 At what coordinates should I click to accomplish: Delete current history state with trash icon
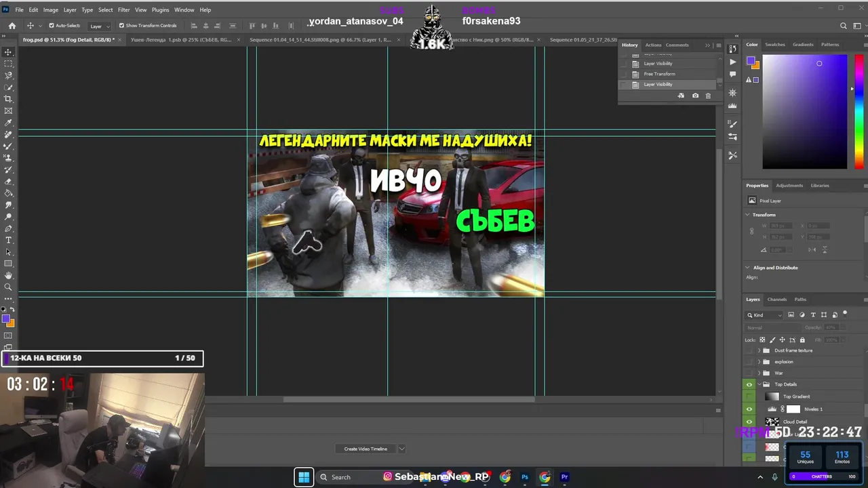tap(708, 96)
